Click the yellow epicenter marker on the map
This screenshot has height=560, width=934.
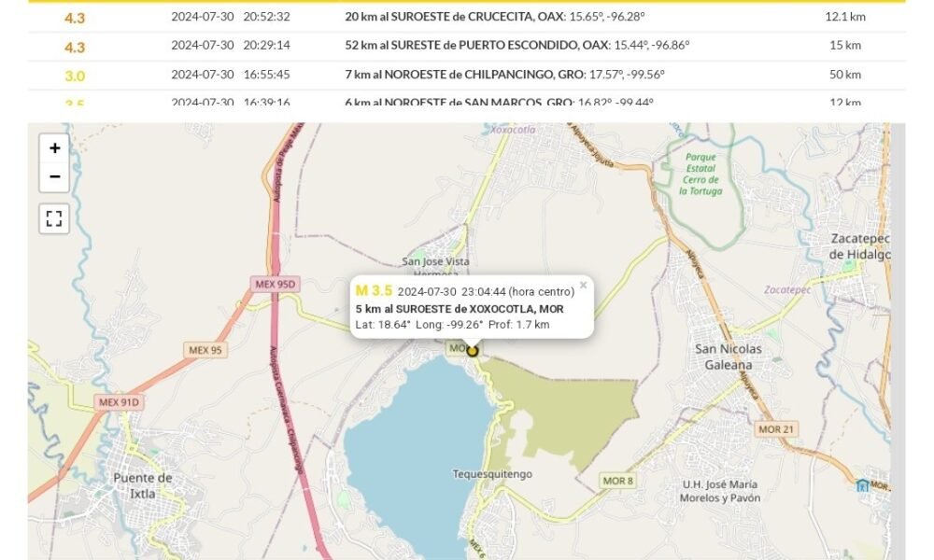[473, 351]
